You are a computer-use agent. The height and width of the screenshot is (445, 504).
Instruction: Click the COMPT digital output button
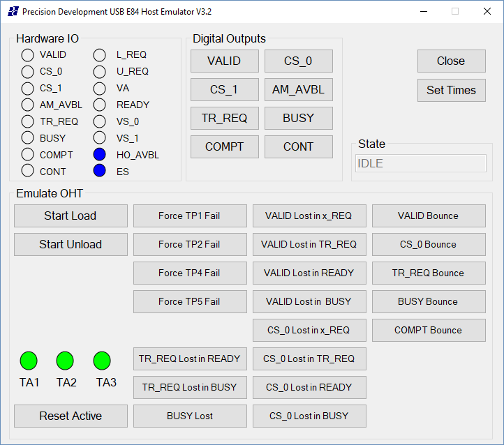pos(224,146)
